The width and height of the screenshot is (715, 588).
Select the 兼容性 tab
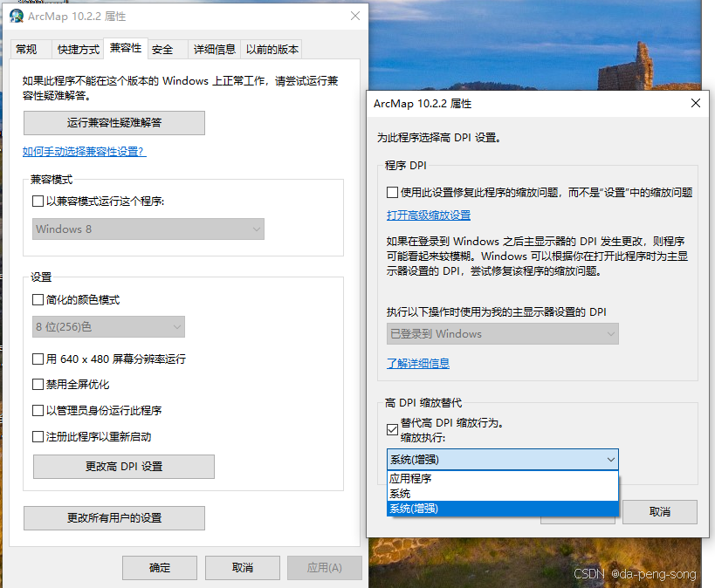[x=126, y=48]
